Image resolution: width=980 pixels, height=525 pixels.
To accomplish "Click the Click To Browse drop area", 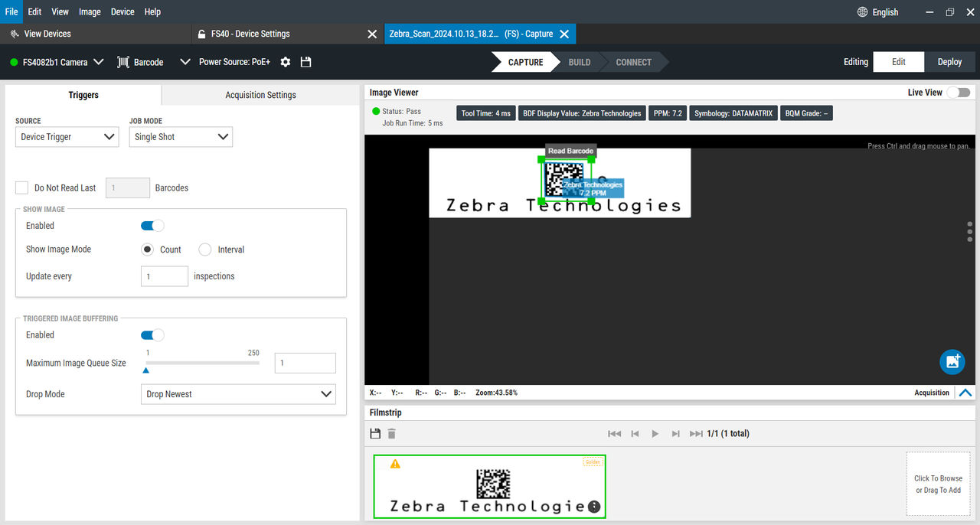I will pyautogui.click(x=938, y=484).
